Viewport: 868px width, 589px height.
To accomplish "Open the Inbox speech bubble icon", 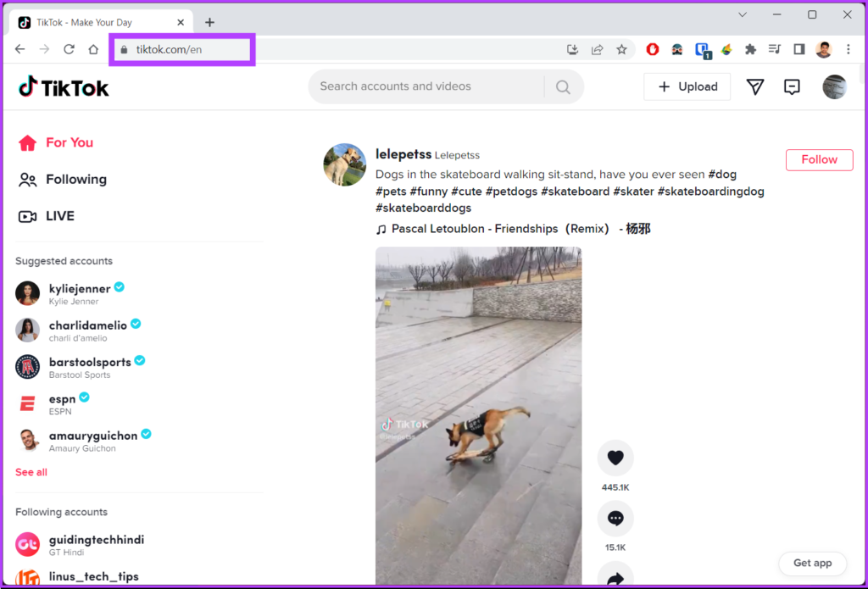I will tap(793, 87).
